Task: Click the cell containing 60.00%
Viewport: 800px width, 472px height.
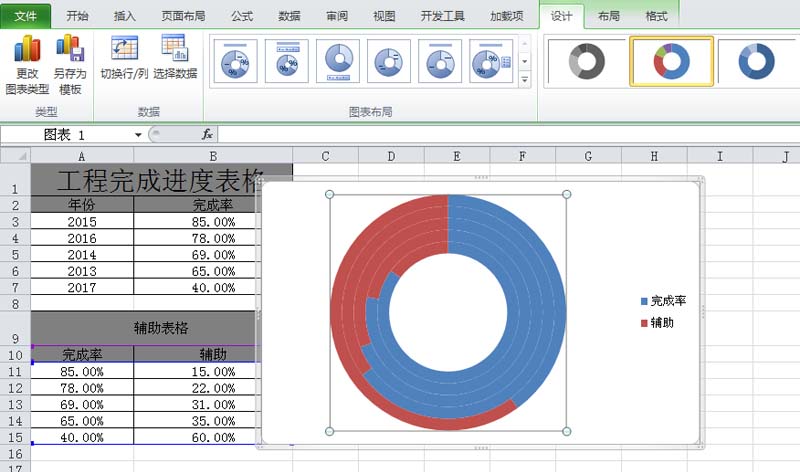Action: (197, 437)
